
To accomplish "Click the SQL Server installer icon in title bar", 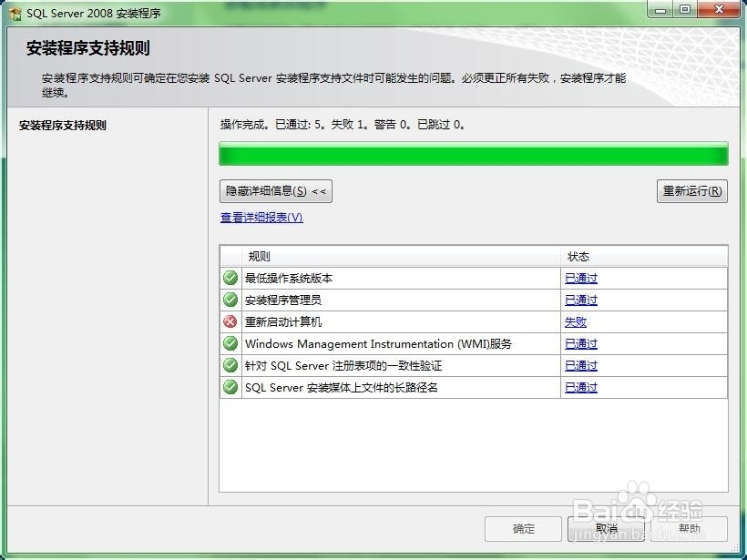I will click(x=13, y=9).
